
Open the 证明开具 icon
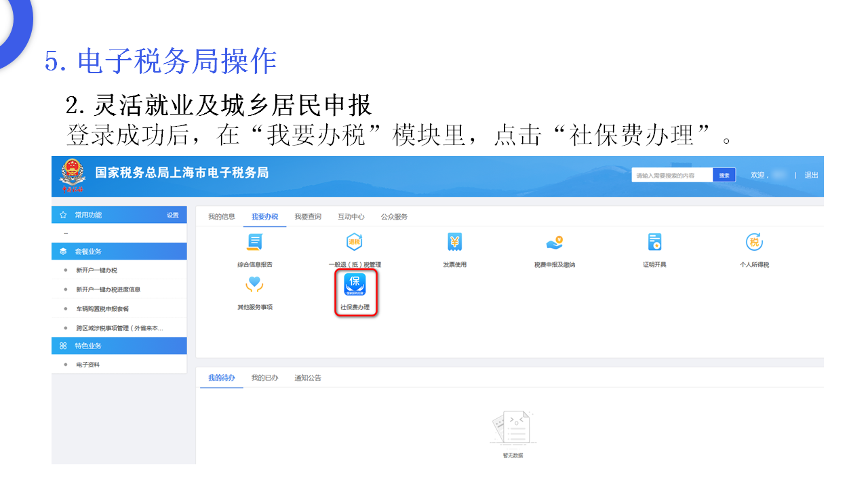pyautogui.click(x=654, y=242)
